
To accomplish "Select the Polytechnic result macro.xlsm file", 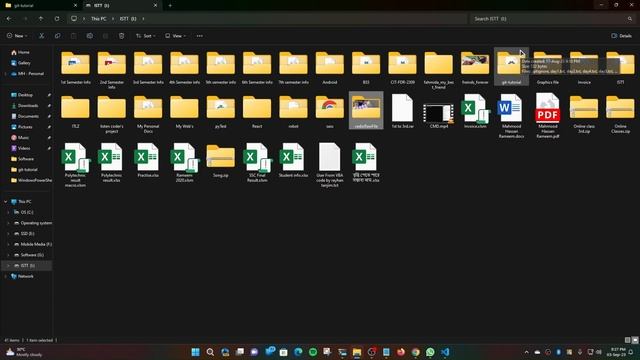I will (x=75, y=165).
